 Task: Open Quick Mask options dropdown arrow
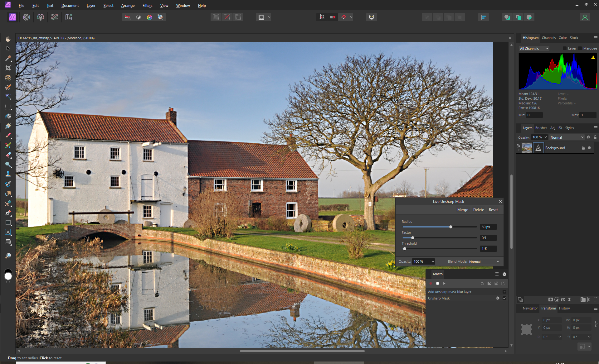pos(269,17)
